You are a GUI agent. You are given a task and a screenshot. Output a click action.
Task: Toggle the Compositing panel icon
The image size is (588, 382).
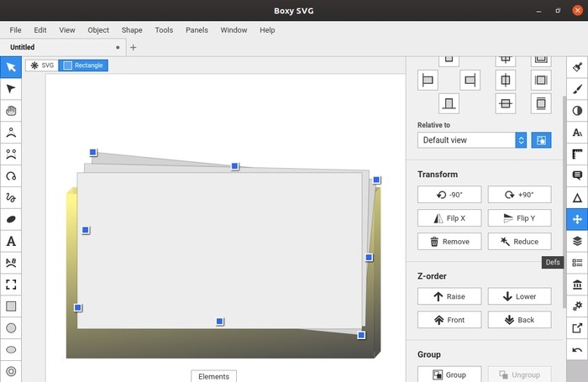click(577, 111)
